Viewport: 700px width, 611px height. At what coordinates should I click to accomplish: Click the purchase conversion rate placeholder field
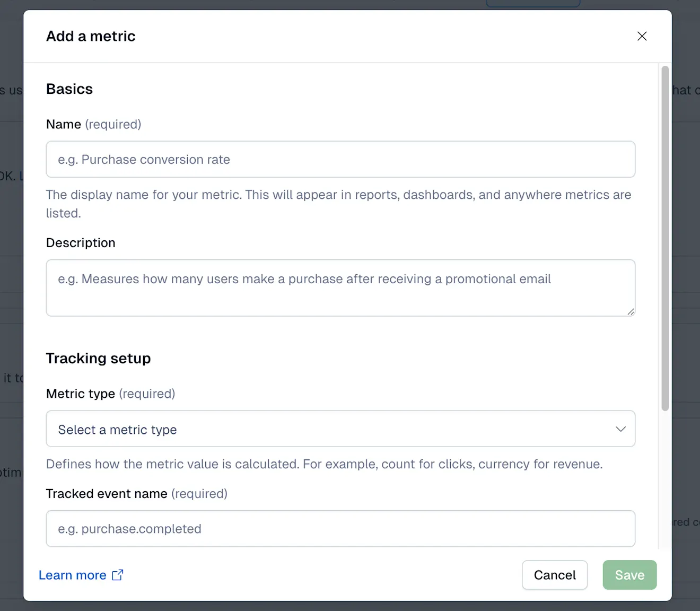(x=340, y=159)
